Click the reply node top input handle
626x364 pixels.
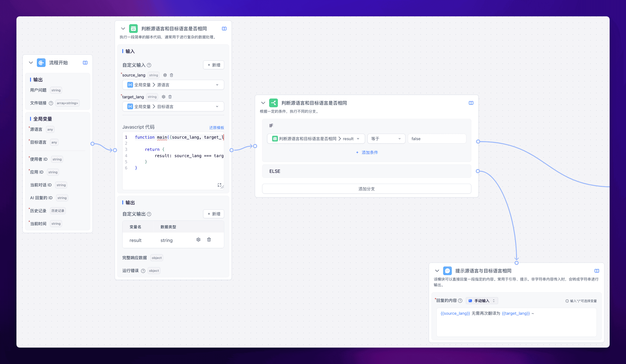tap(517, 263)
